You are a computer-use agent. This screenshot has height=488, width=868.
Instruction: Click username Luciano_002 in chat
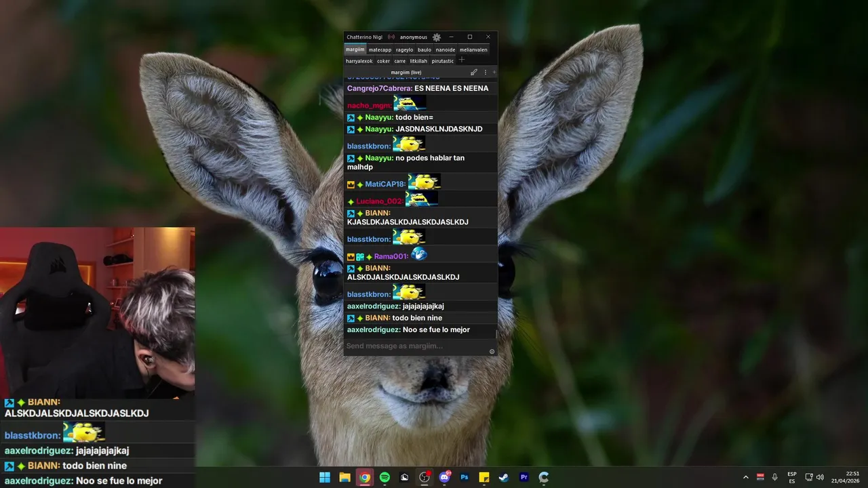coord(380,201)
